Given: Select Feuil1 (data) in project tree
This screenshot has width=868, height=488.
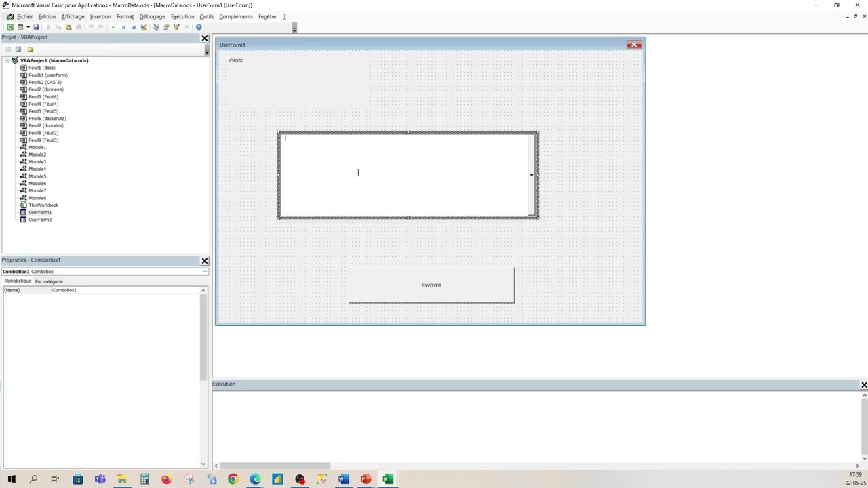Looking at the screenshot, I should [x=41, y=68].
